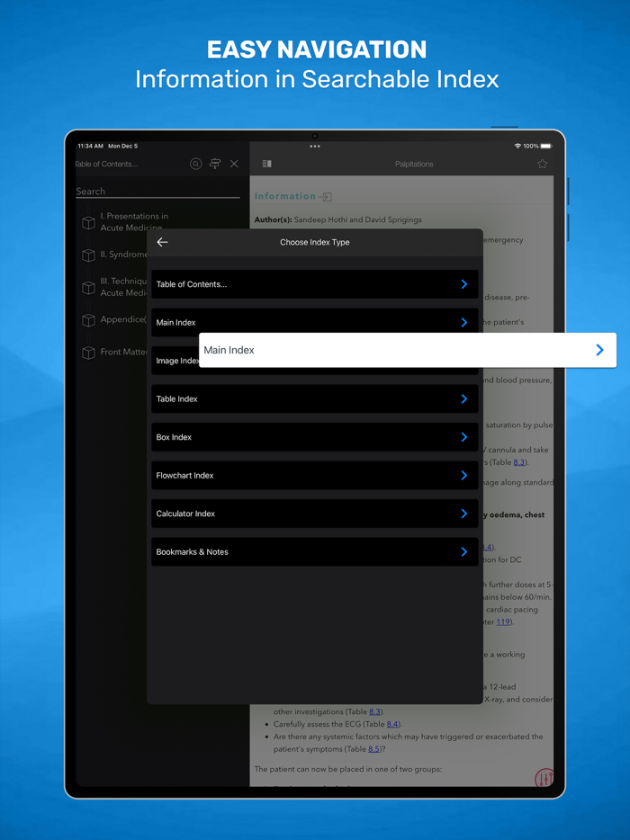Tap chevron on Calculator Index row

(464, 514)
